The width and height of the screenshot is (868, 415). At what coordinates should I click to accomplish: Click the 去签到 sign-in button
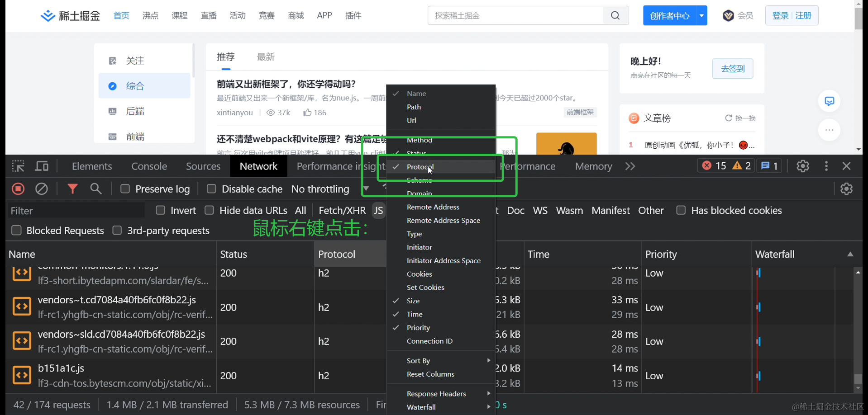click(x=732, y=69)
